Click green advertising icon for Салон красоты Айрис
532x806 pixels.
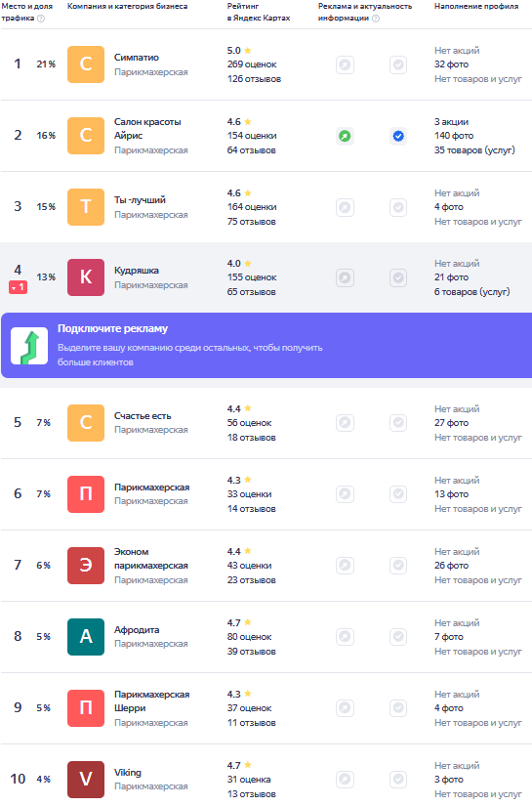tap(346, 136)
